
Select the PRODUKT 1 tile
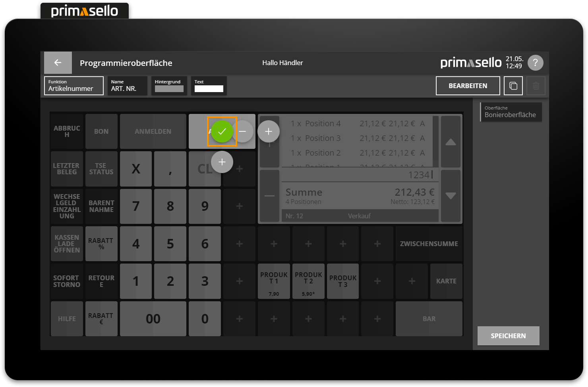point(274,281)
